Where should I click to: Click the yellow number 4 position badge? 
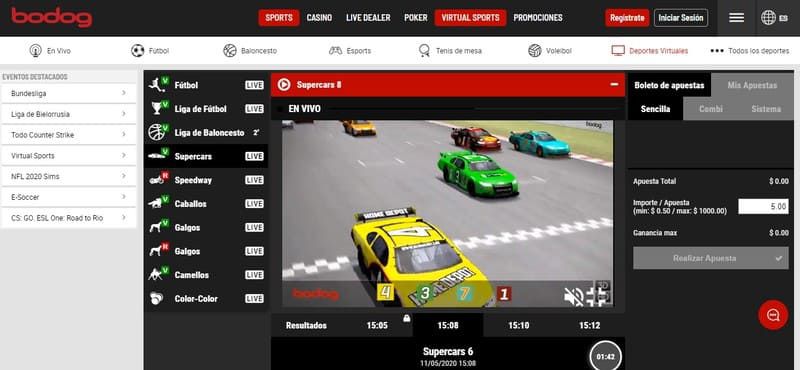385,293
